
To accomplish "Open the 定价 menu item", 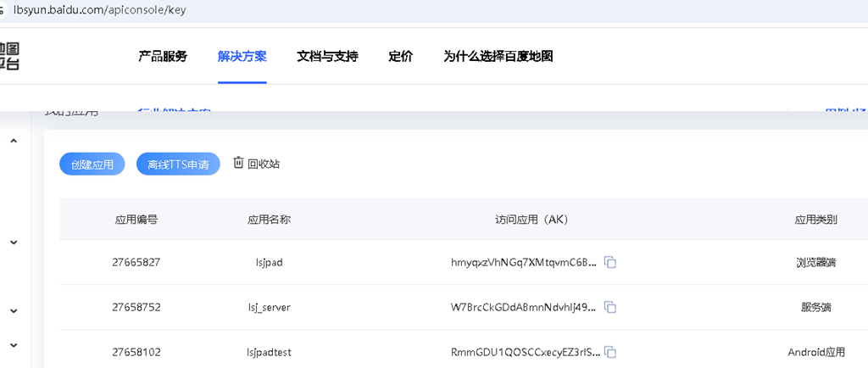I will 400,57.
